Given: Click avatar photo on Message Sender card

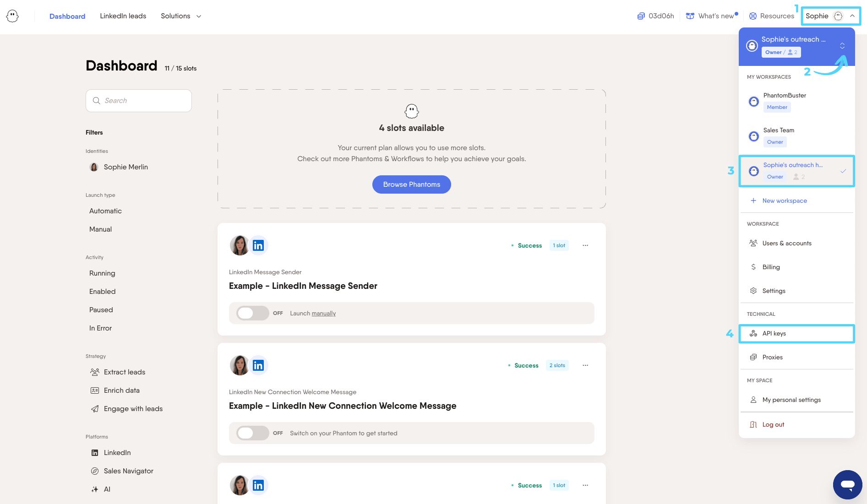Looking at the screenshot, I should click(x=239, y=245).
